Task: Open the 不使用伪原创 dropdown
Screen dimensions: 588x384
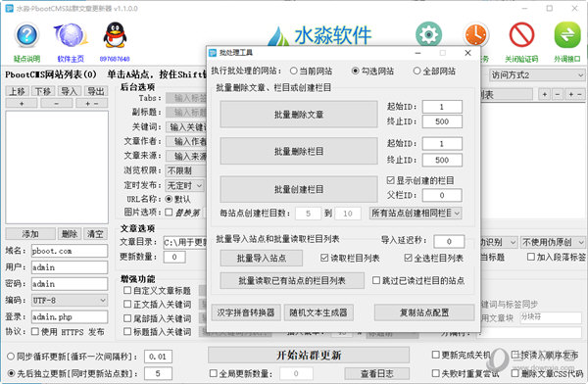Action: 553,242
